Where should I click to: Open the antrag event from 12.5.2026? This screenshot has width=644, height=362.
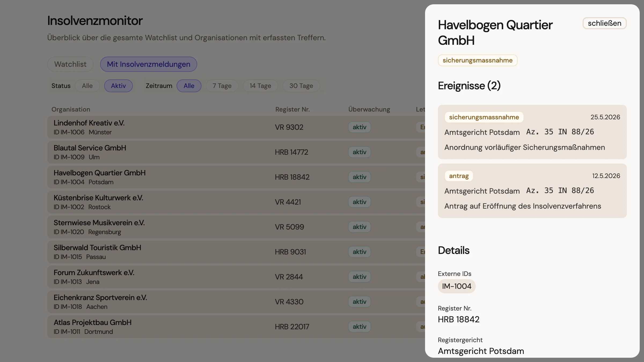(532, 191)
